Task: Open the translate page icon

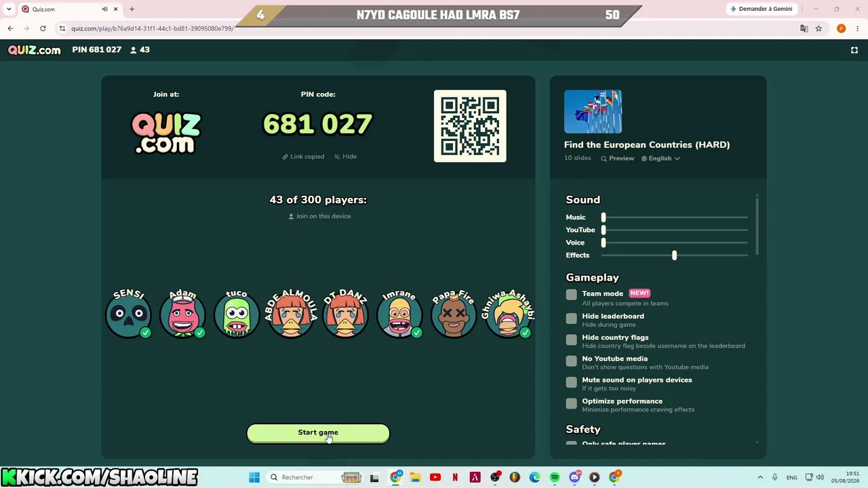Action: [x=804, y=28]
